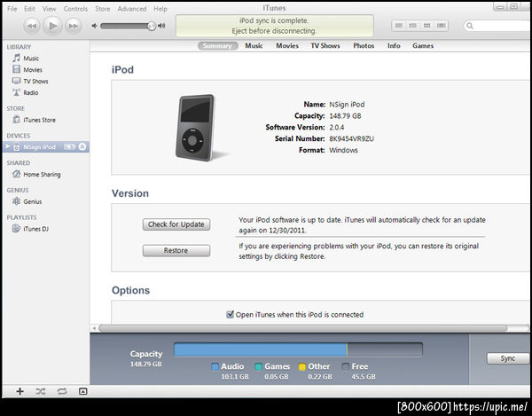Screen dimensions: 532x416
Task: Click the iPod sync status display
Action: click(x=275, y=26)
